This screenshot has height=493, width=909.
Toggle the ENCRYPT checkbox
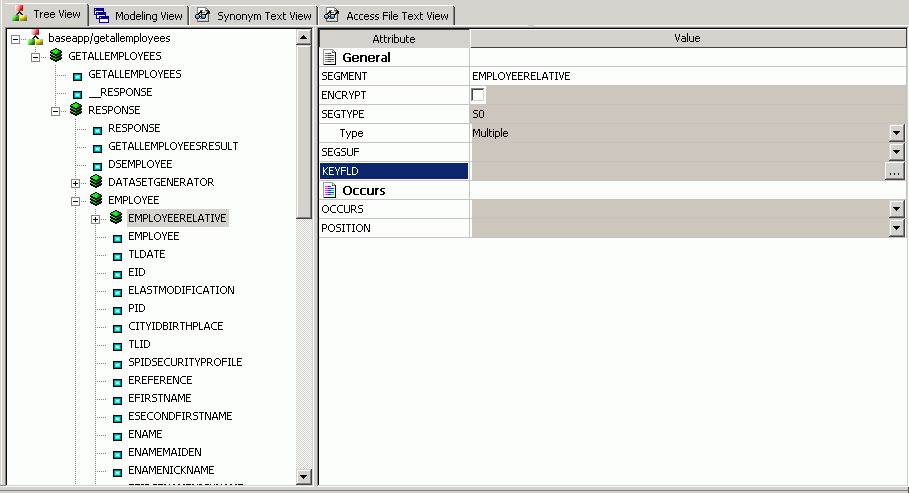coord(478,95)
